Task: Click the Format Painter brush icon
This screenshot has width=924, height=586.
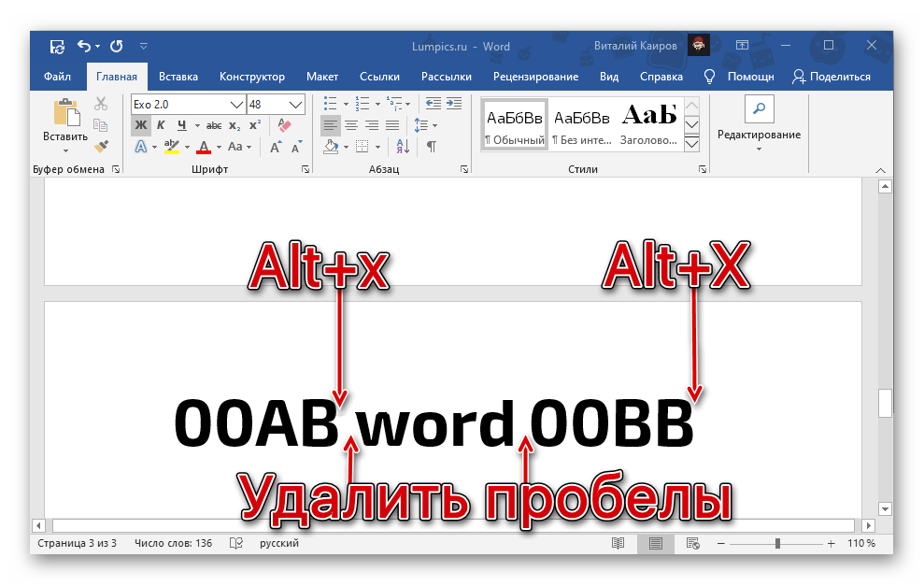Action: [101, 147]
